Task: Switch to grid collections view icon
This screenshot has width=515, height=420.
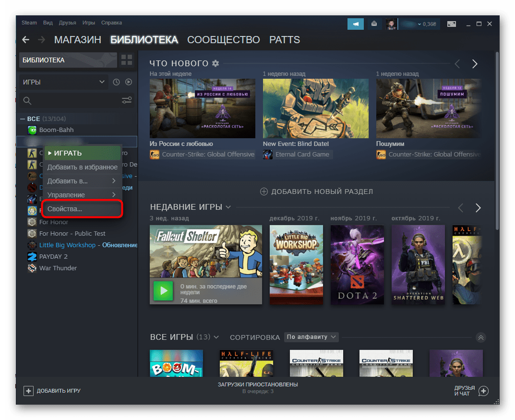Action: click(x=127, y=60)
